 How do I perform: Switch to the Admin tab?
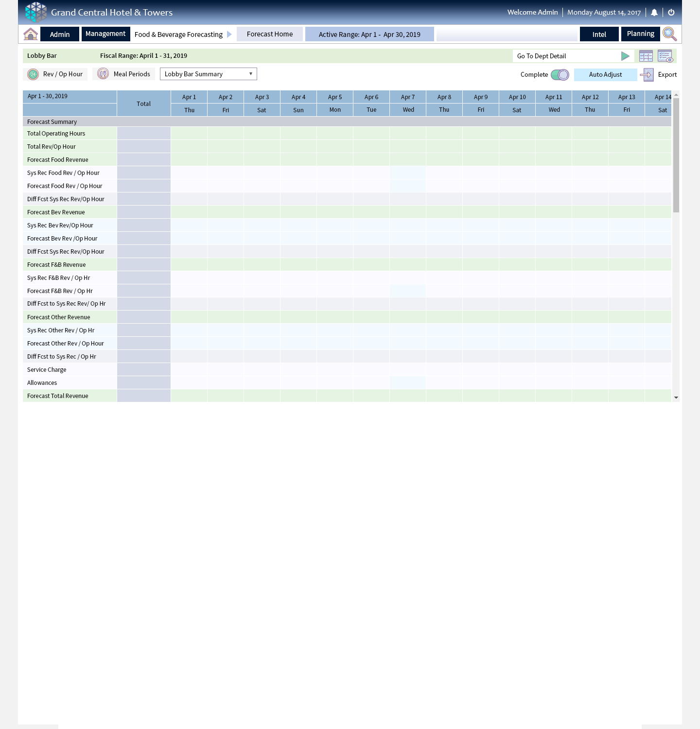click(x=59, y=34)
